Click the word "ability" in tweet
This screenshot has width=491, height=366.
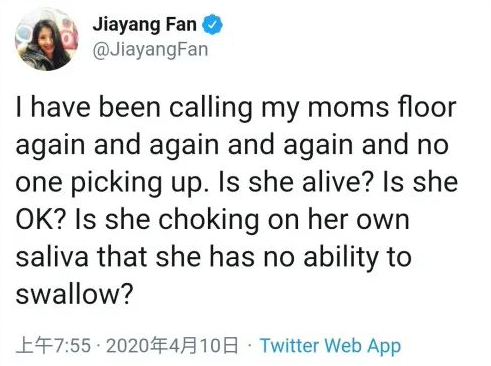[x=341, y=258]
